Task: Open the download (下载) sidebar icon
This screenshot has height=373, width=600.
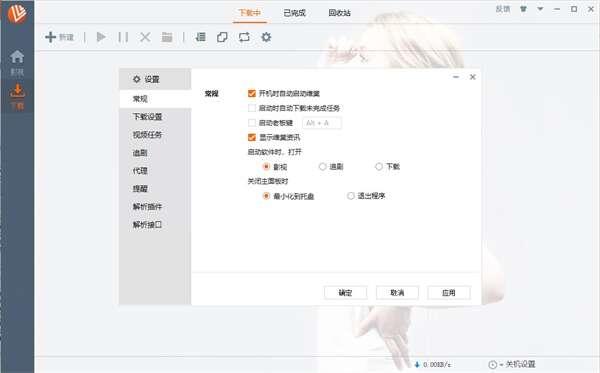Action: 17,97
